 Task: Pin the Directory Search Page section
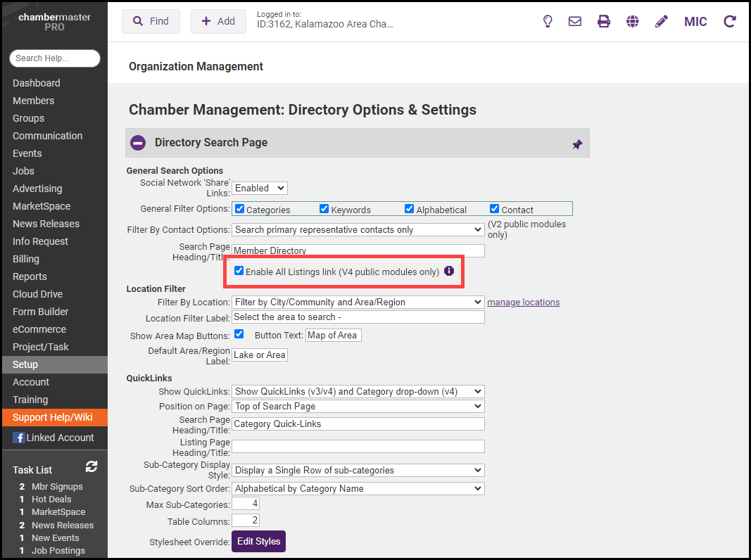(577, 144)
